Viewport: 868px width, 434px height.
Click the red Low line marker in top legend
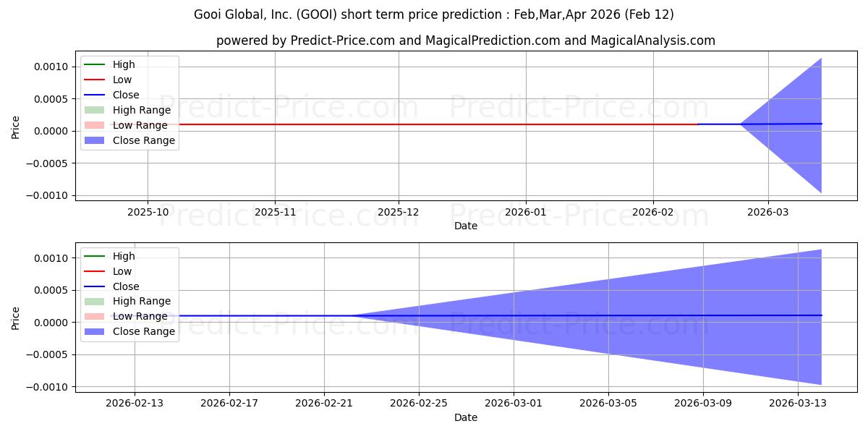click(95, 80)
